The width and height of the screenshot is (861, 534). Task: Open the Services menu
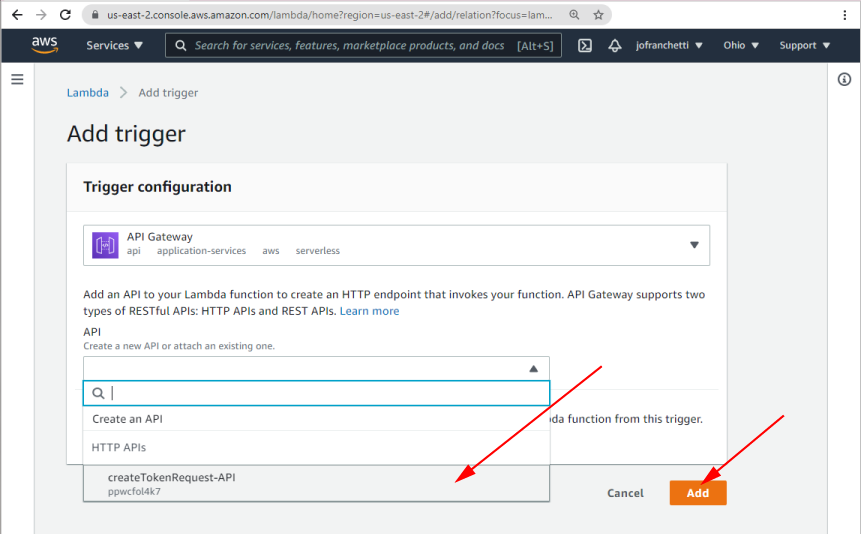[x=114, y=46]
